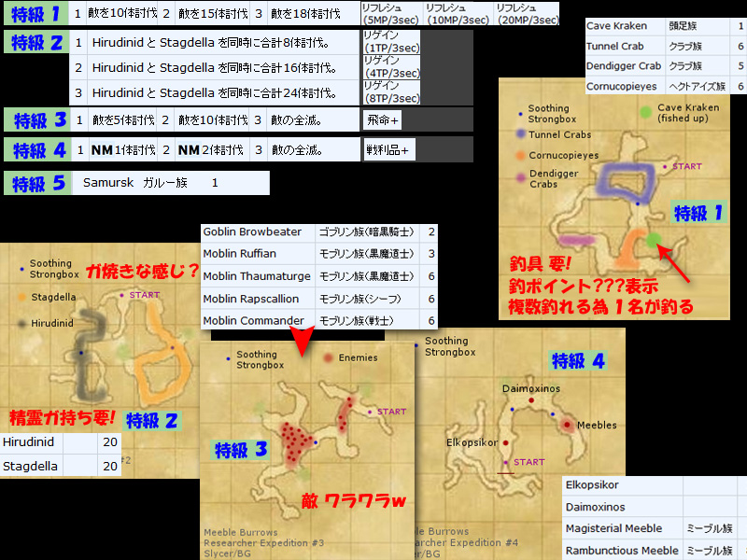Click the 敵を5体討伐 objective in the 特級 3 row
Image resolution: width=747 pixels, height=560 pixels.
(122, 120)
